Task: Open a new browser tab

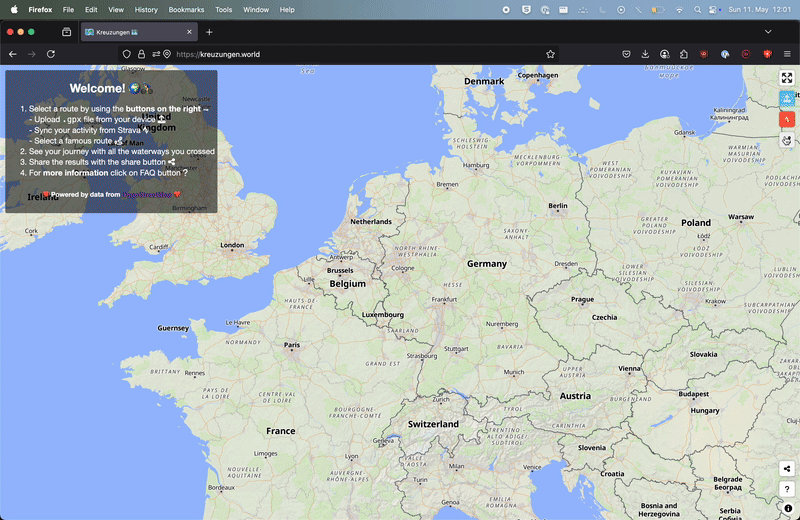Action: coord(209,32)
